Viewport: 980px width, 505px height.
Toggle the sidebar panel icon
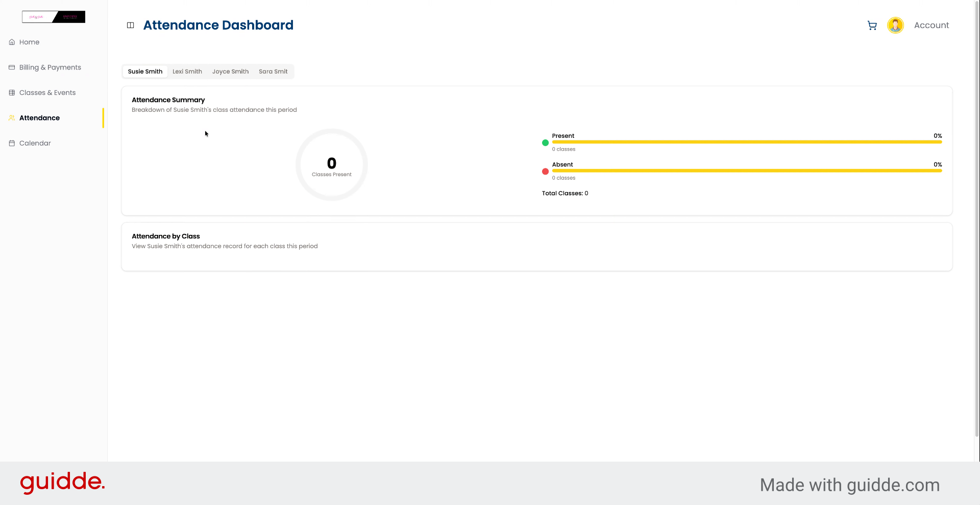point(130,25)
